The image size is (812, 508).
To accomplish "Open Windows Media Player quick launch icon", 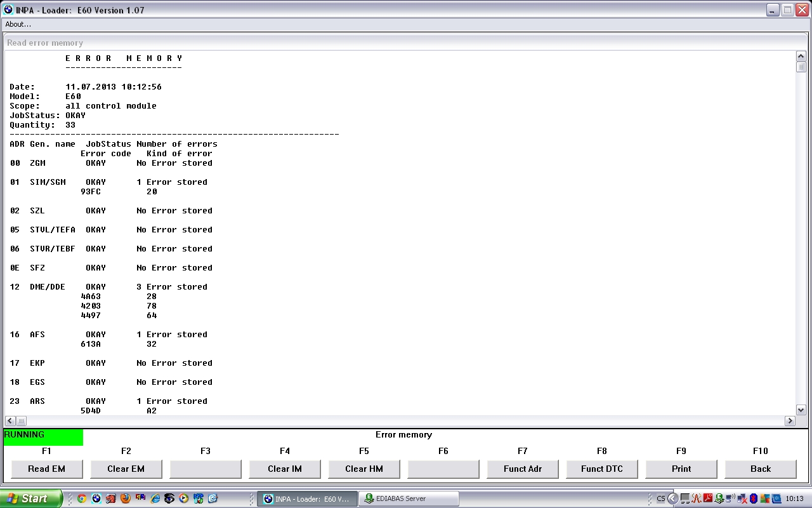I will click(183, 498).
